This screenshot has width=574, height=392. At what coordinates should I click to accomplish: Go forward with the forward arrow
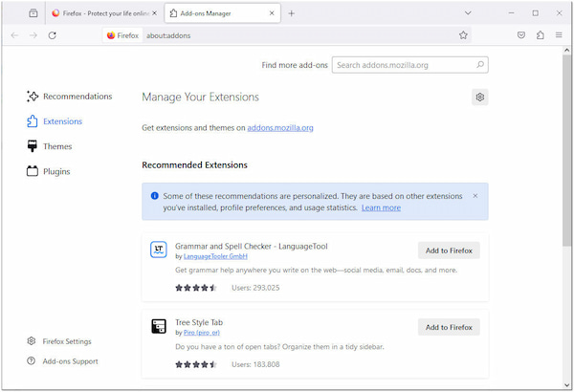coord(33,35)
